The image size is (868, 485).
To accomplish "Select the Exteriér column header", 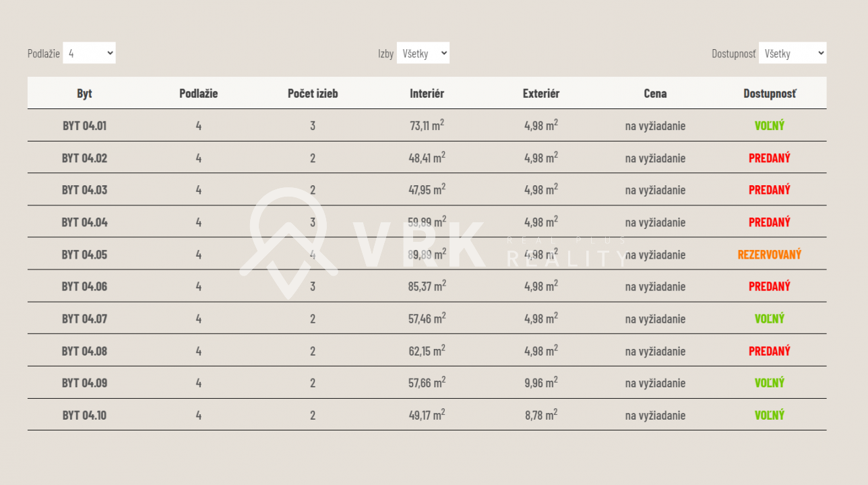I will point(541,94).
